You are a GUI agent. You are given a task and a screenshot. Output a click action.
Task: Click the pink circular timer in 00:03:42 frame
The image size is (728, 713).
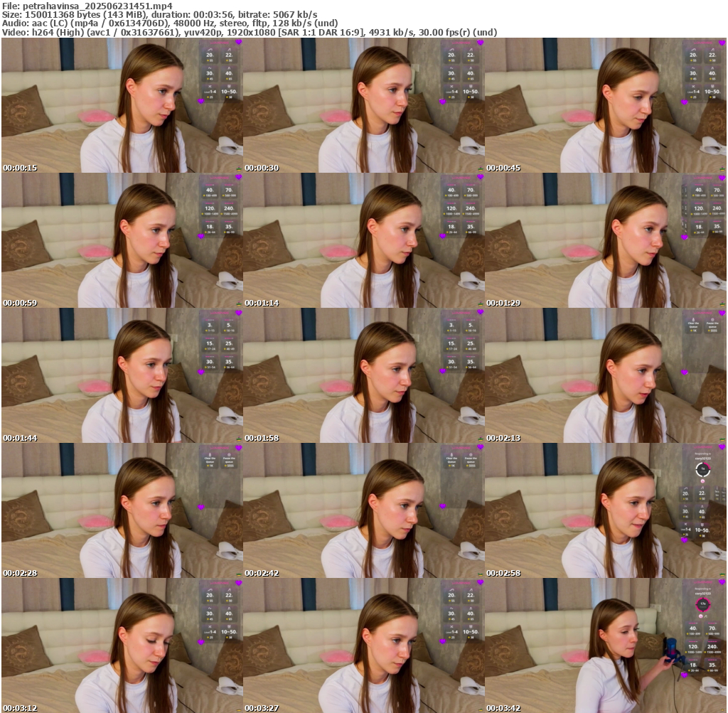[702, 604]
